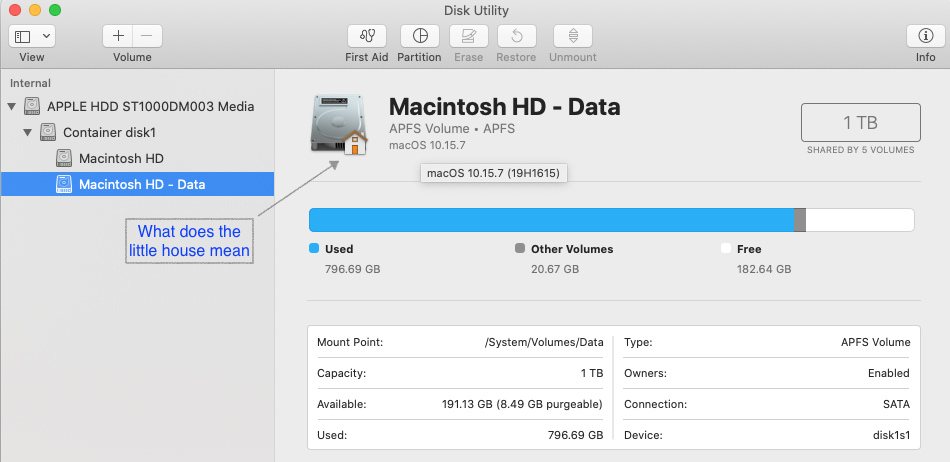Collapse the Container disk1 disclosure triangle
Image resolution: width=950 pixels, height=462 pixels.
pos(28,132)
